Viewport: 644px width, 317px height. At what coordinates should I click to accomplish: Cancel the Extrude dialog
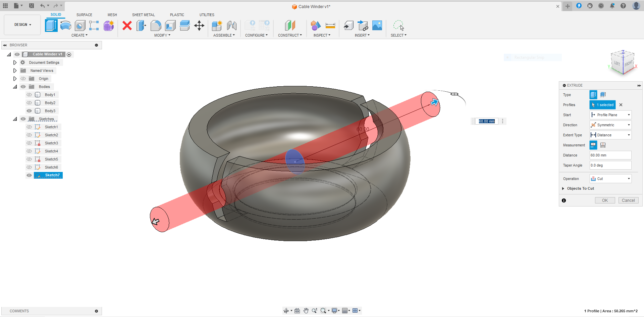[628, 200]
